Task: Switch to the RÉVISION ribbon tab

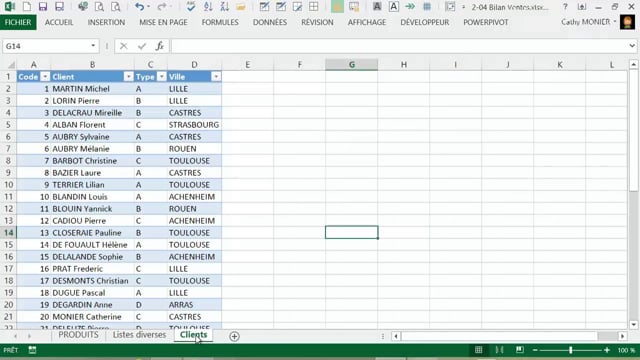Action: point(317,22)
